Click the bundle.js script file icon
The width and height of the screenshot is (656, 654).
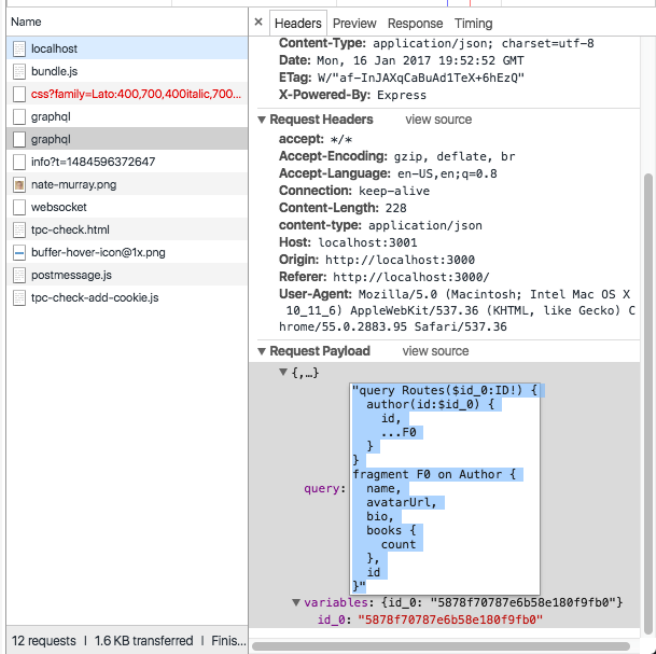[x=19, y=72]
